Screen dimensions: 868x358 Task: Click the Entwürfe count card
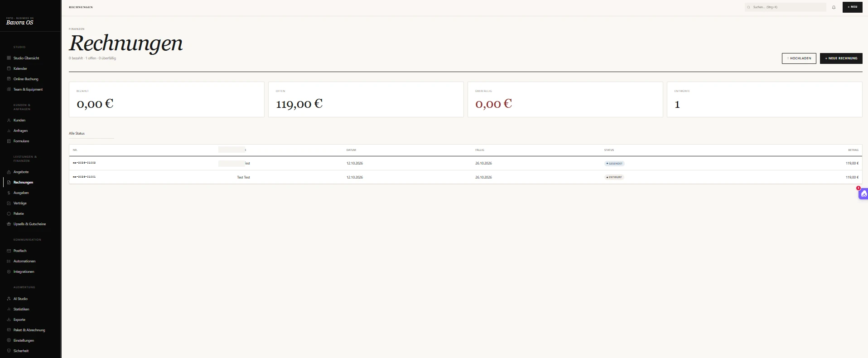[x=764, y=99]
